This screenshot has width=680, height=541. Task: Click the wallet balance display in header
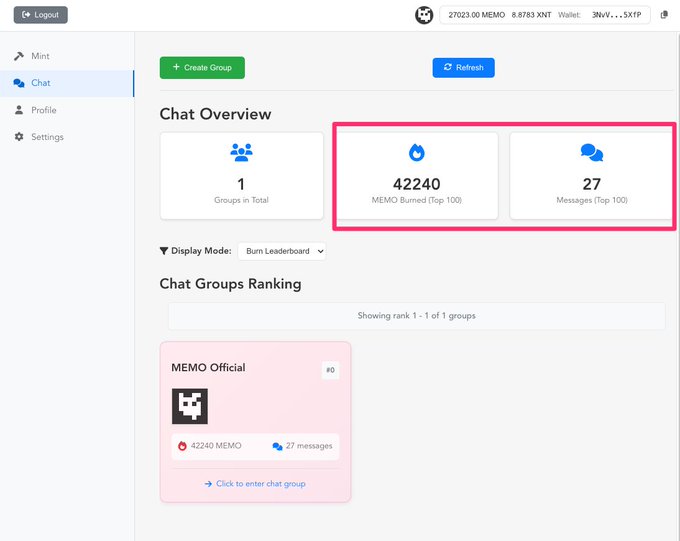point(544,15)
